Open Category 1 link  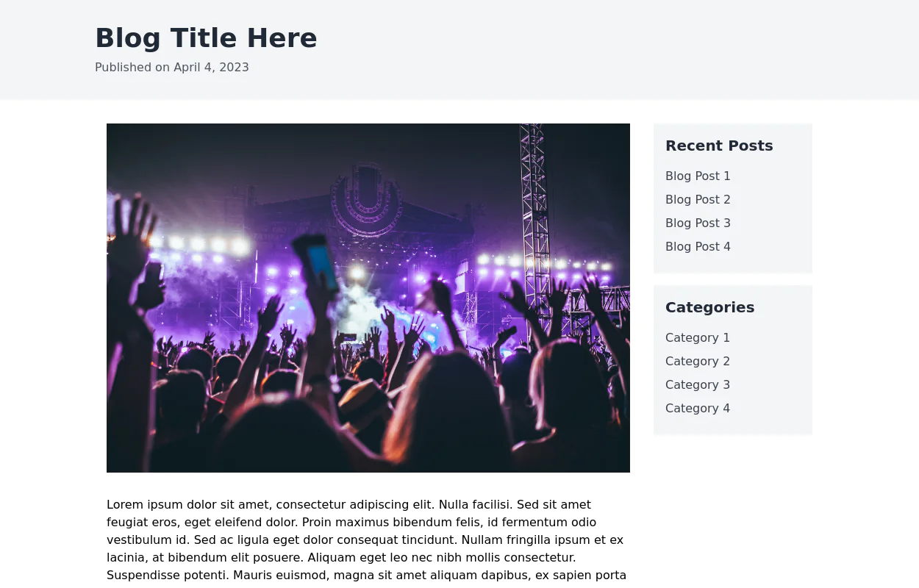(x=697, y=338)
